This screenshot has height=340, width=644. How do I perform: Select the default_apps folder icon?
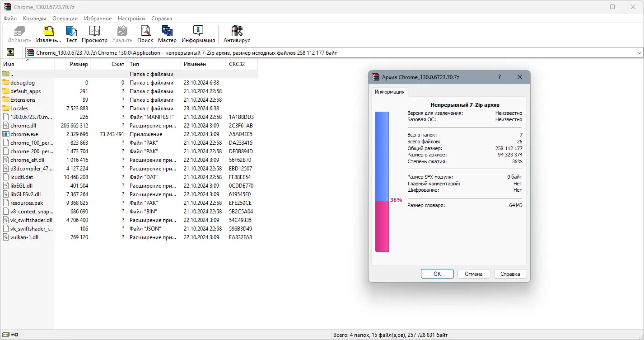[6, 91]
